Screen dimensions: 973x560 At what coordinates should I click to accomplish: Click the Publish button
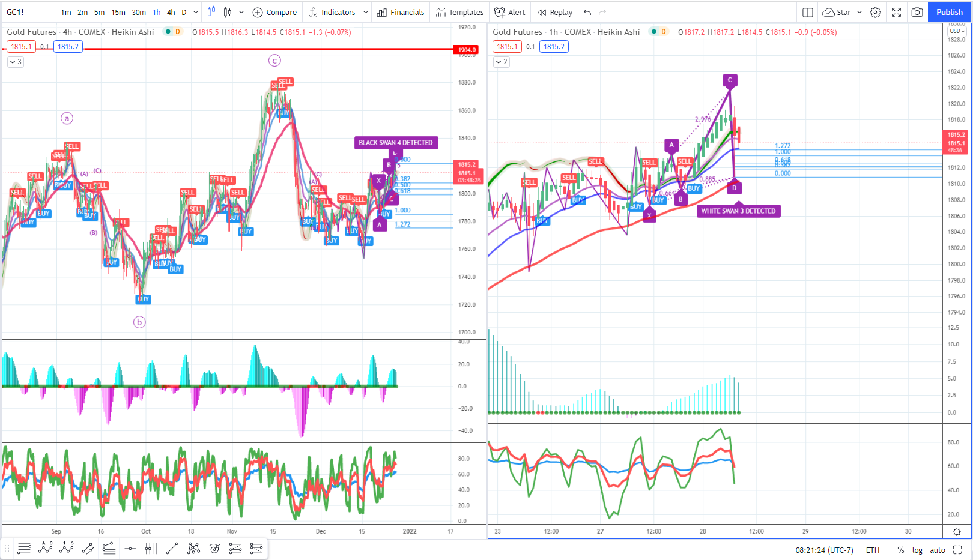950,12
